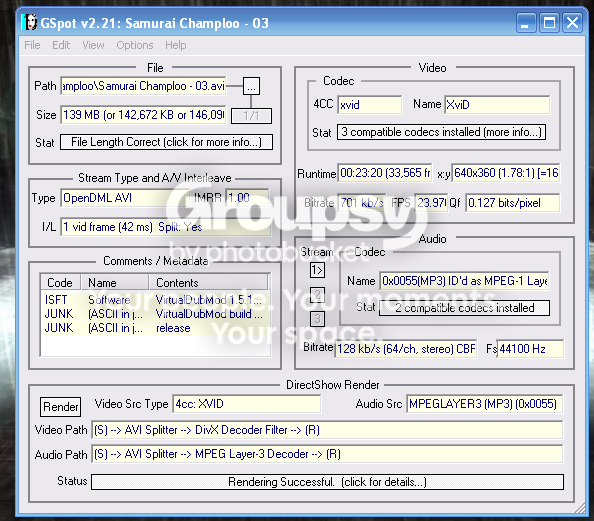Click audio Bitrate field 128 kb/s
Screen dimensions: 594x521
(406, 349)
